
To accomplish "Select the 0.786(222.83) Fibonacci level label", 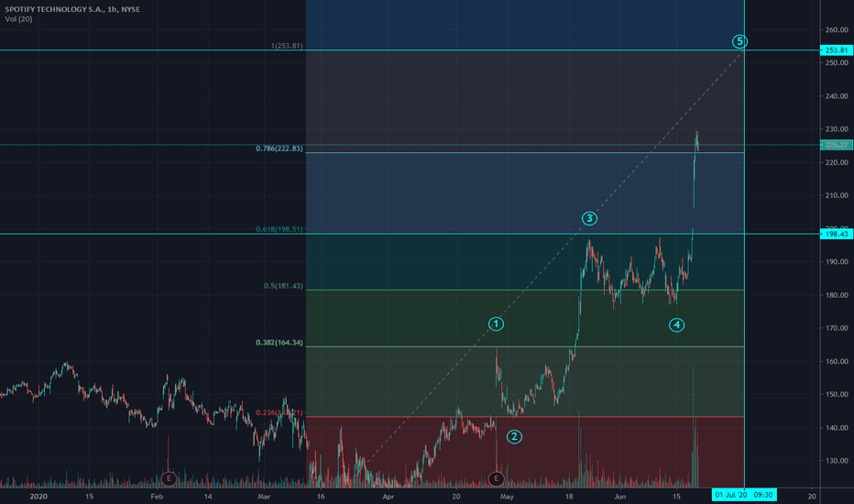I will [279, 148].
